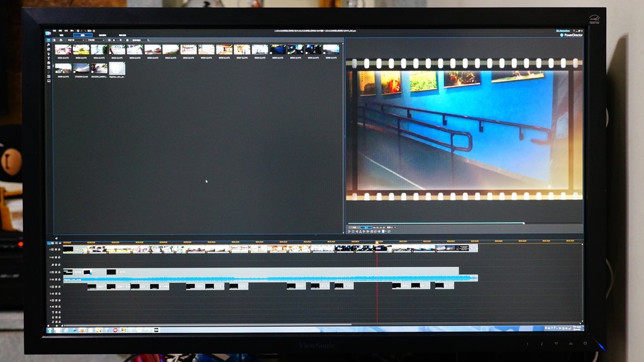Switch to the Produce tab
Image resolution: width=644 pixels, height=362 pixels.
pos(103,35)
